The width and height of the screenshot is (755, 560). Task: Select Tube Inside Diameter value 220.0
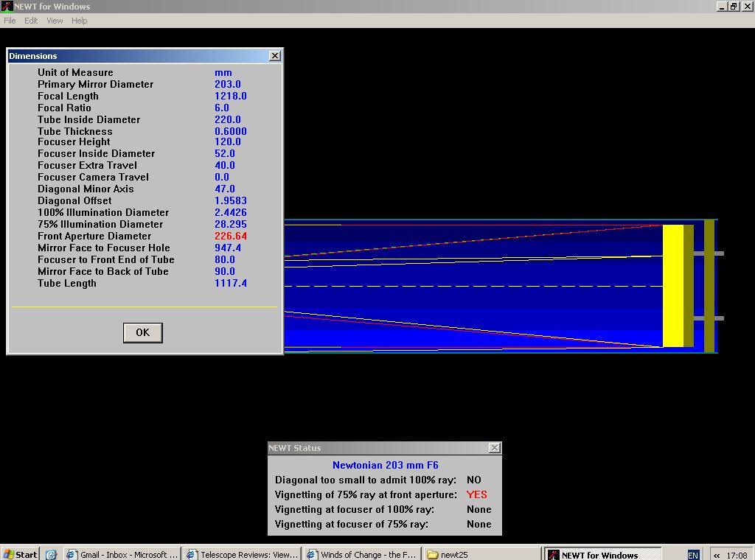point(228,119)
